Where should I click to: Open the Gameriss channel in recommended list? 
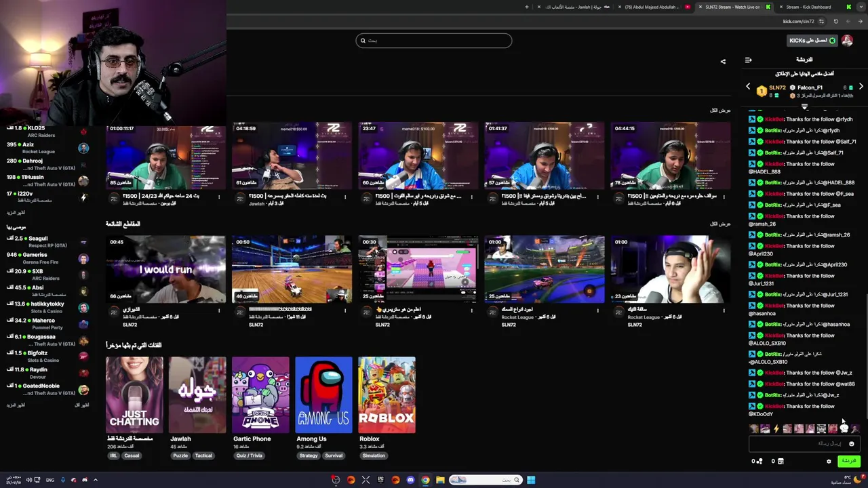tap(47, 258)
